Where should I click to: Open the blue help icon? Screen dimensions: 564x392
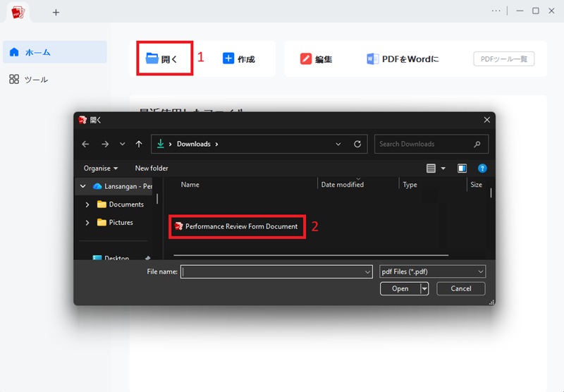[482, 169]
